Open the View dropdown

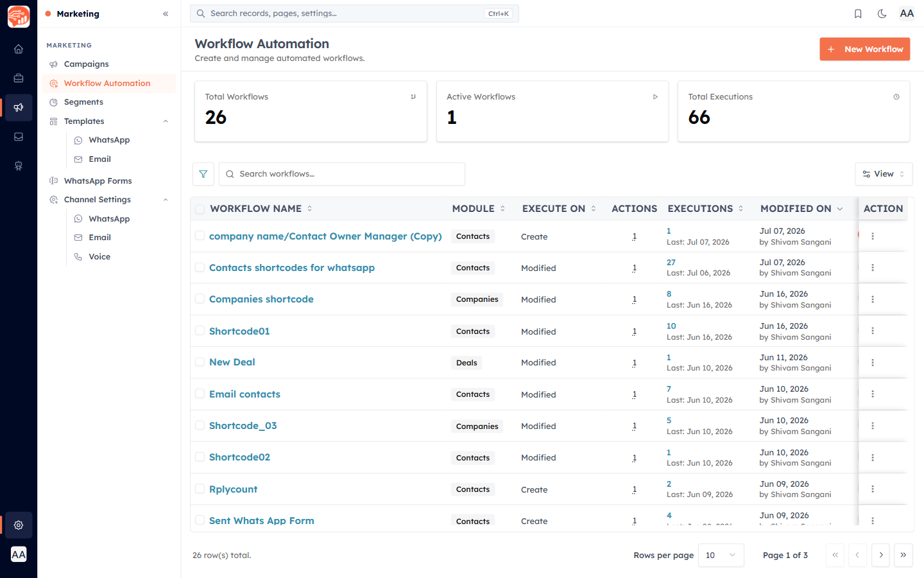coord(884,174)
